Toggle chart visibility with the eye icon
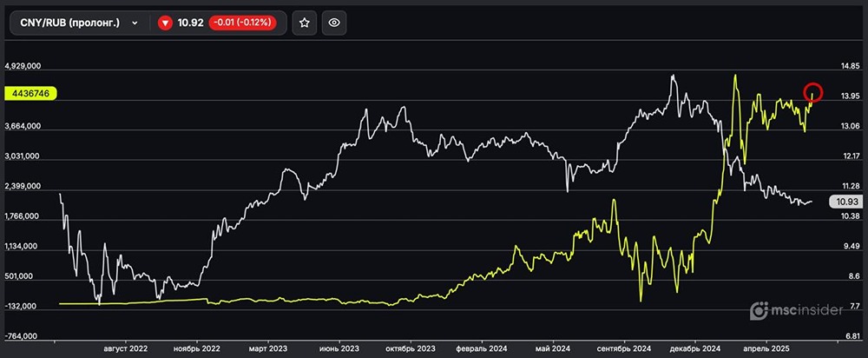 335,23
